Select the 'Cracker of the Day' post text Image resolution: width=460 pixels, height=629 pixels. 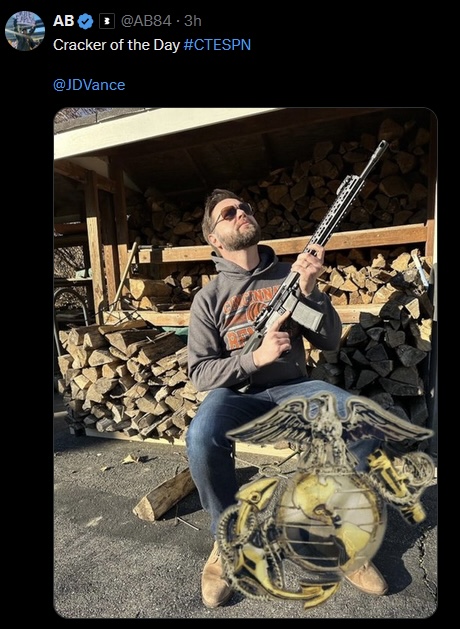coord(116,45)
